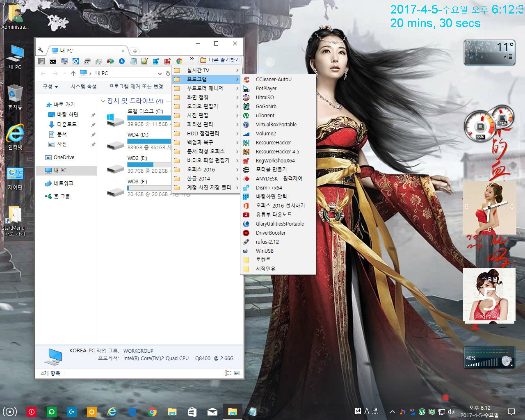The image size is (525, 420).
Task: Open the 제어판 control panel desktop icon
Action: pos(15,178)
